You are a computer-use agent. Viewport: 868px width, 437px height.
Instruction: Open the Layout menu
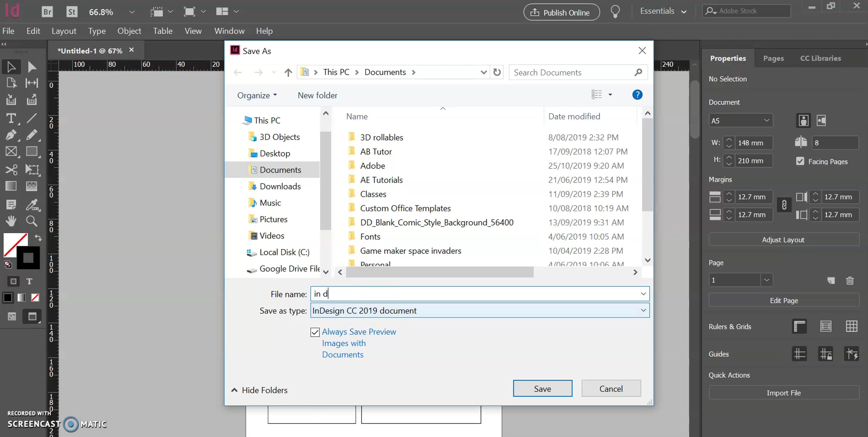click(64, 31)
